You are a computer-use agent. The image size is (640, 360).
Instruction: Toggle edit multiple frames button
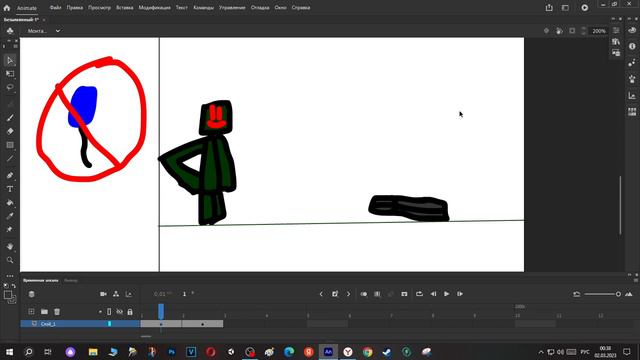click(x=377, y=294)
